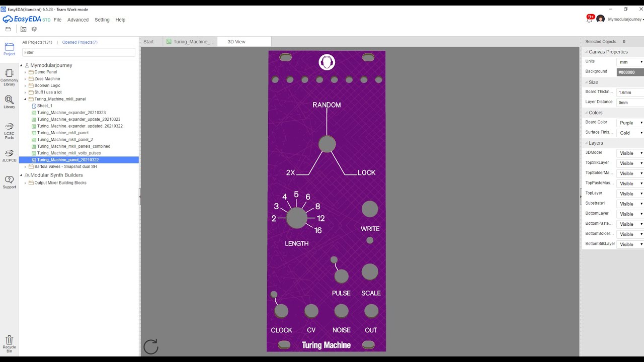Image resolution: width=644 pixels, height=362 pixels.
Task: Open Turing_Machine_expander_update_20210323 file
Action: pos(78,119)
